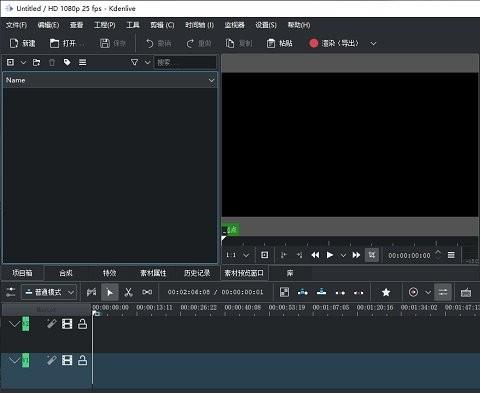
Task: Open the 编辑(E) Edit menu
Action: click(x=48, y=25)
